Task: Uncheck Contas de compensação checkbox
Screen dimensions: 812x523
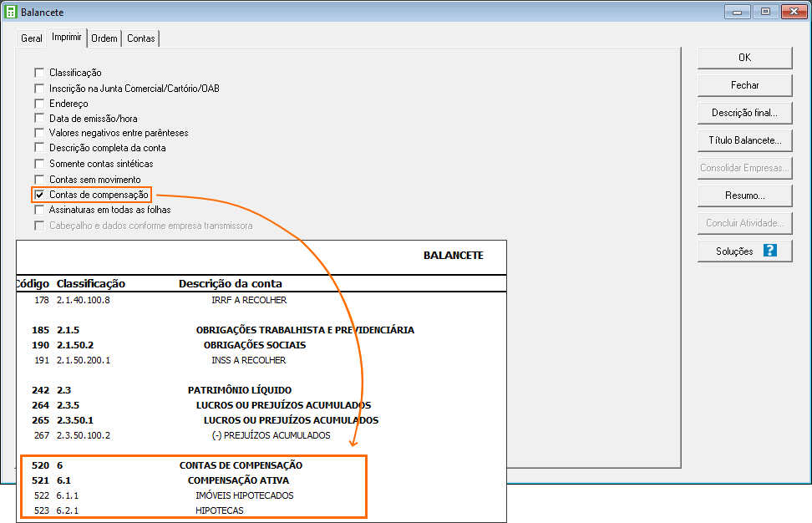Action: click(x=39, y=195)
